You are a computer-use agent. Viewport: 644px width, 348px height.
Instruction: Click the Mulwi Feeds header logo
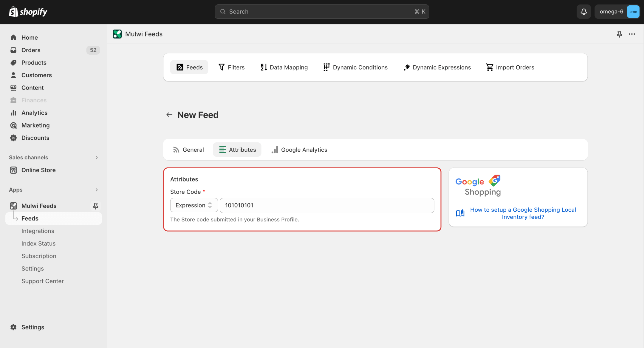tap(117, 34)
